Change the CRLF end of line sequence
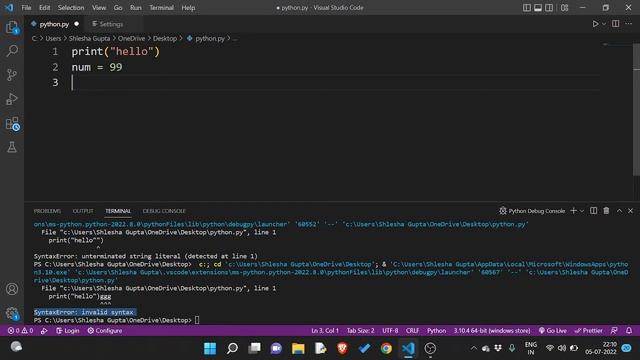The width and height of the screenshot is (640, 360). pyautogui.click(x=412, y=331)
